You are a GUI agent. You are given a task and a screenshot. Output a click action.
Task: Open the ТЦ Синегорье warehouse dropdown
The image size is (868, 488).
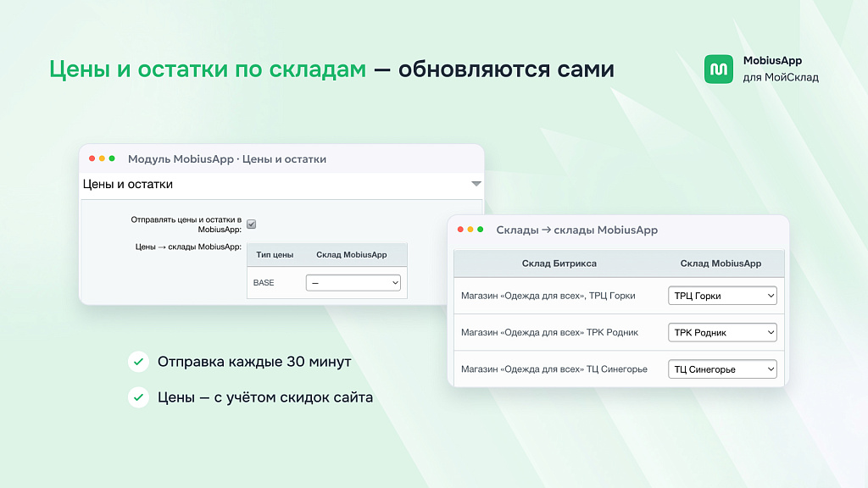(x=722, y=369)
